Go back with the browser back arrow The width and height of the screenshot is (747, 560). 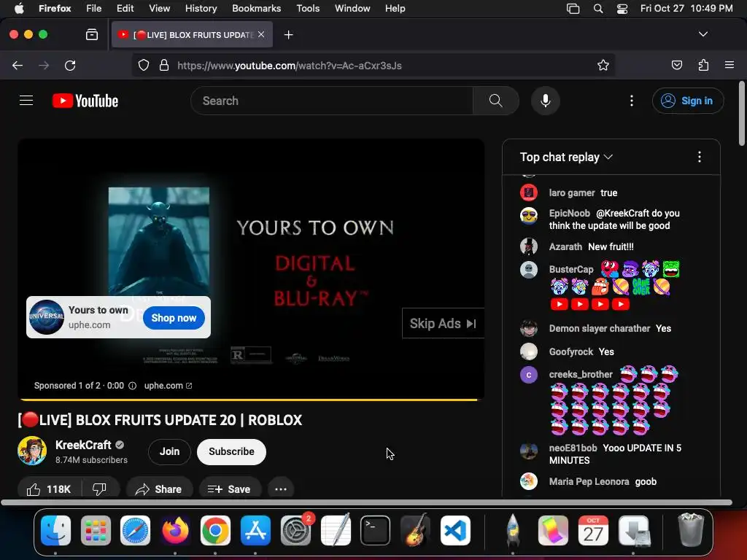(18, 65)
